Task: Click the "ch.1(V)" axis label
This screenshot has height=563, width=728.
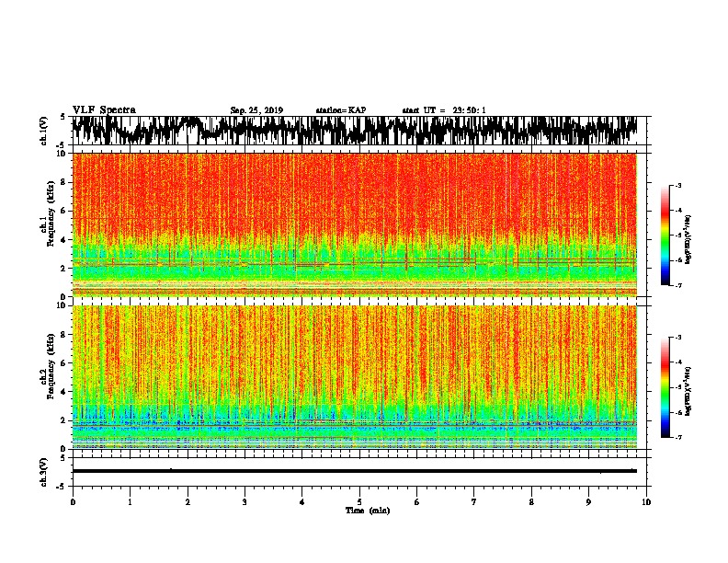Action: 43,131
